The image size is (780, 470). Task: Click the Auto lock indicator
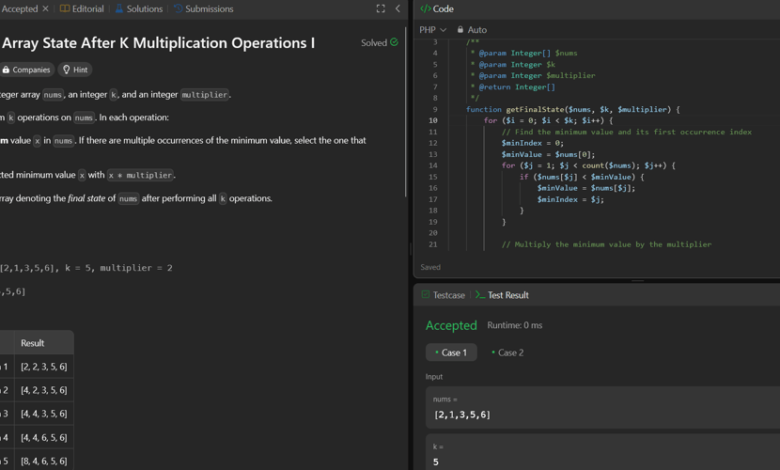tap(472, 30)
